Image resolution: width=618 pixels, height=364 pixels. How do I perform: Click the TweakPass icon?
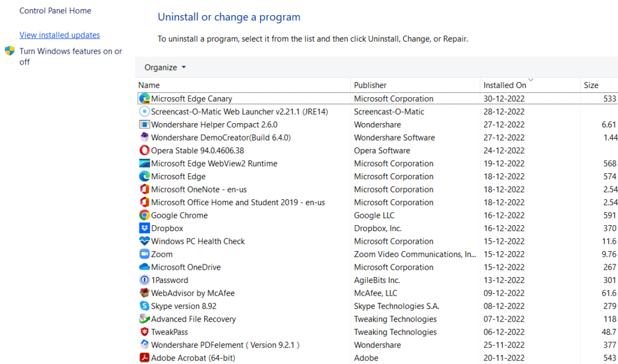145,332
